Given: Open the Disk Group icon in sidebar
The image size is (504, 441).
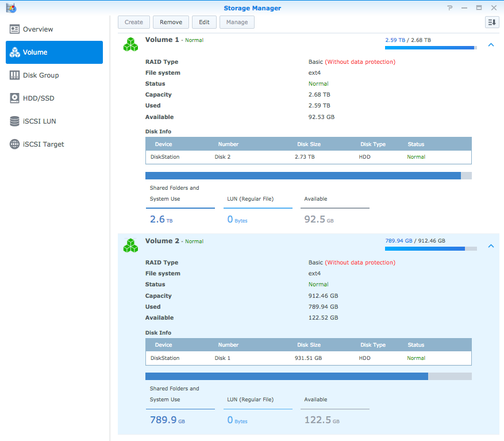Looking at the screenshot, I should [14, 75].
